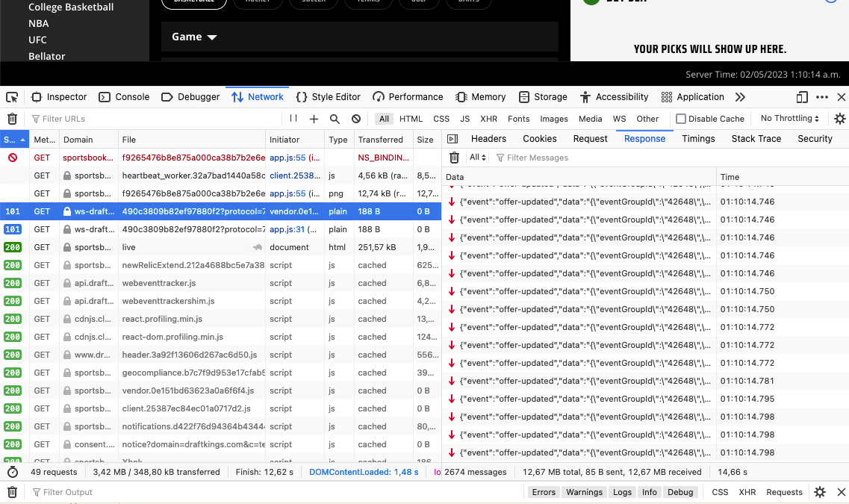Toggle the Errors console filter
The height and width of the screenshot is (504, 849).
(x=544, y=492)
